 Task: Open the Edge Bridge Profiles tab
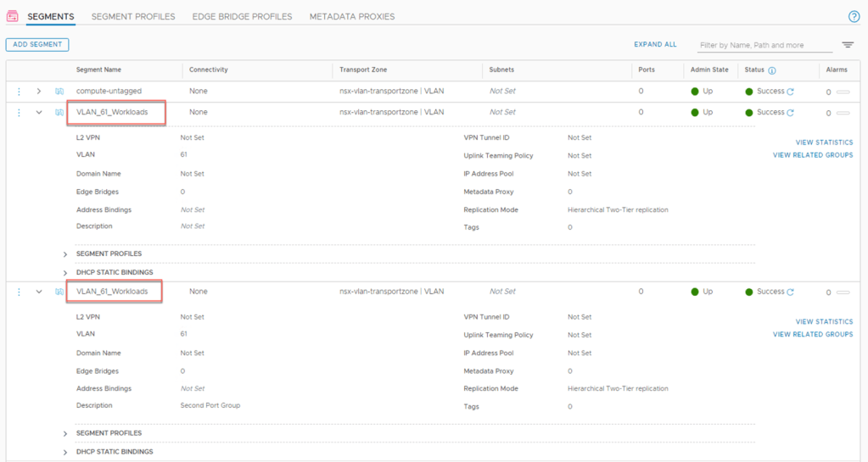click(242, 17)
